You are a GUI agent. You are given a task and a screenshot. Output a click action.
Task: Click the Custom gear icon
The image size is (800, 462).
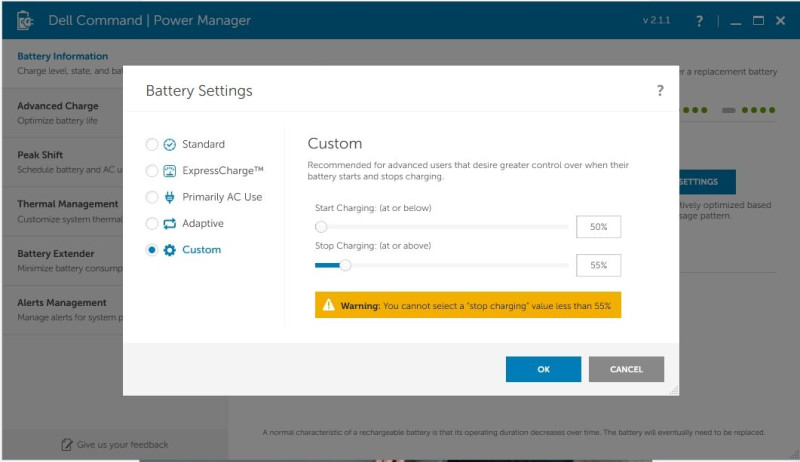pos(170,250)
